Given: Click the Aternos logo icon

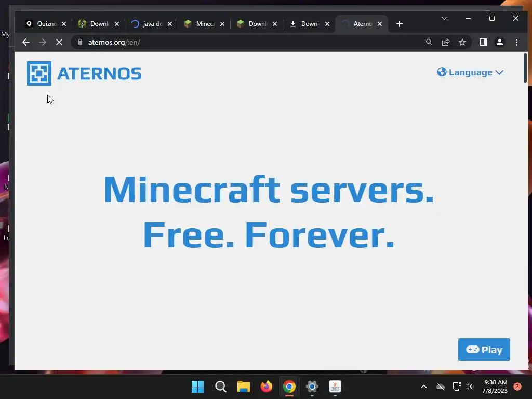Looking at the screenshot, I should pos(39,73).
